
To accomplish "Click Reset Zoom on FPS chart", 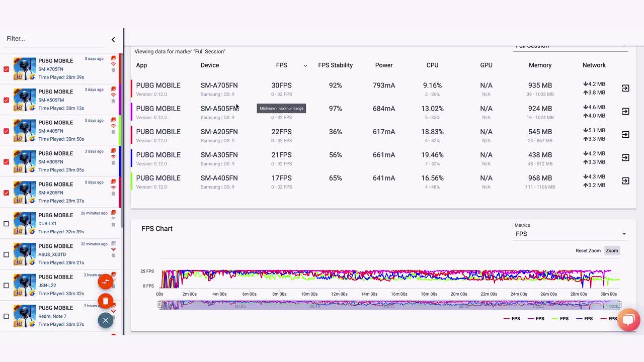I will (588, 251).
